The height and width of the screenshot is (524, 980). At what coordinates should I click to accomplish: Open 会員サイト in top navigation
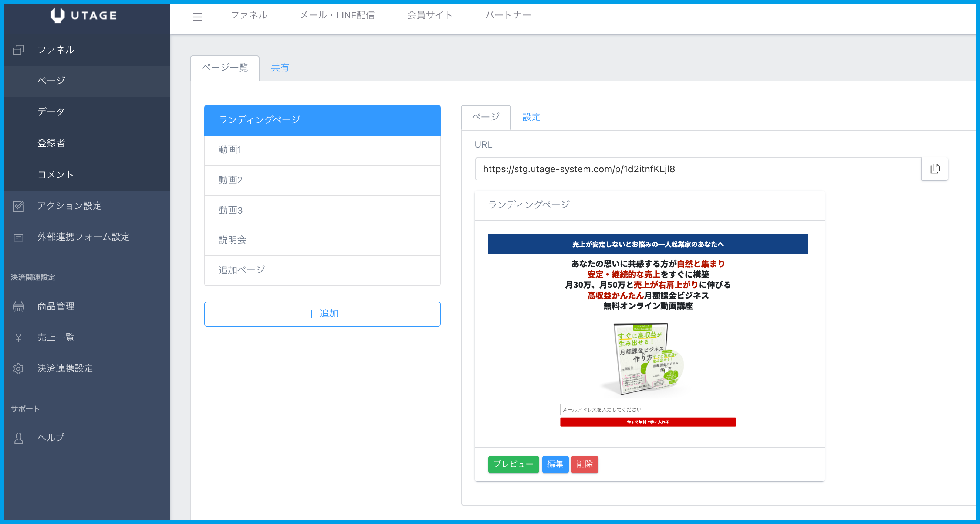coord(429,15)
